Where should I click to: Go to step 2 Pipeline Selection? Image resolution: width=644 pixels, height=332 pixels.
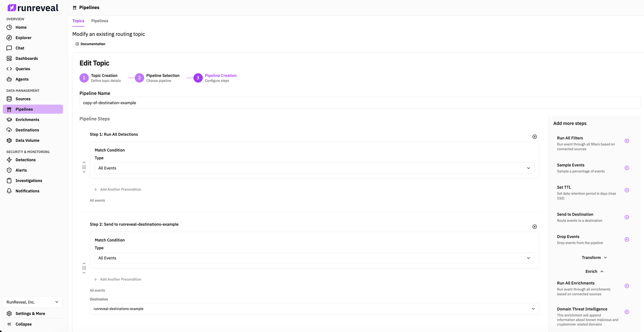click(x=157, y=78)
